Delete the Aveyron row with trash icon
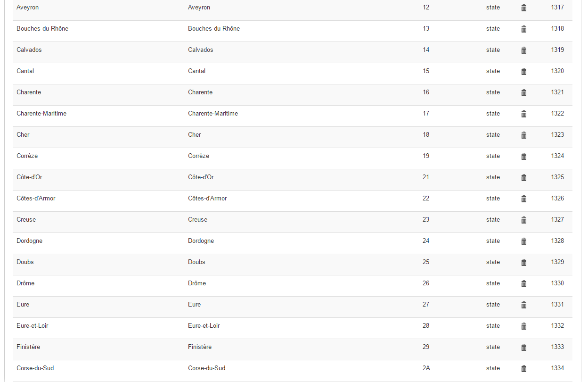Screen dimensions: 588x382 pos(524,8)
